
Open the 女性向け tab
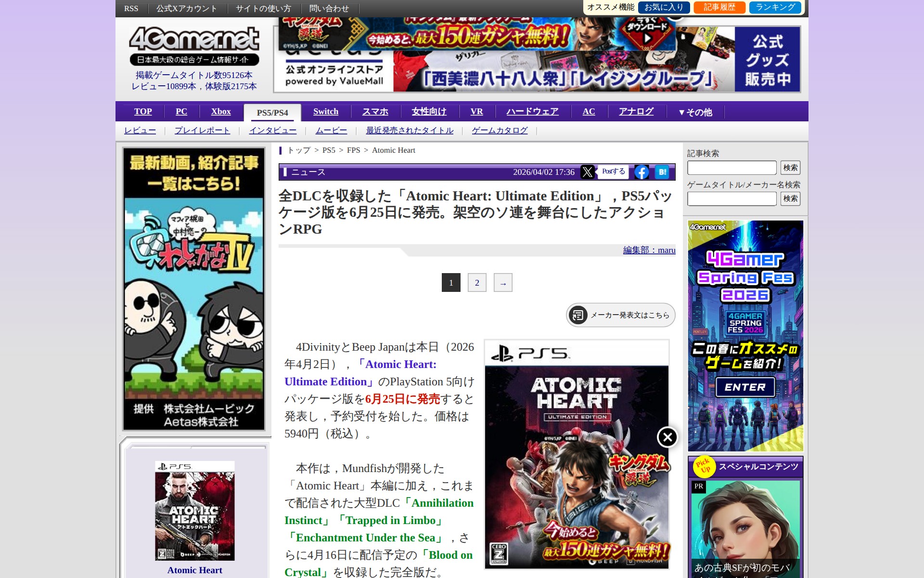(x=429, y=111)
